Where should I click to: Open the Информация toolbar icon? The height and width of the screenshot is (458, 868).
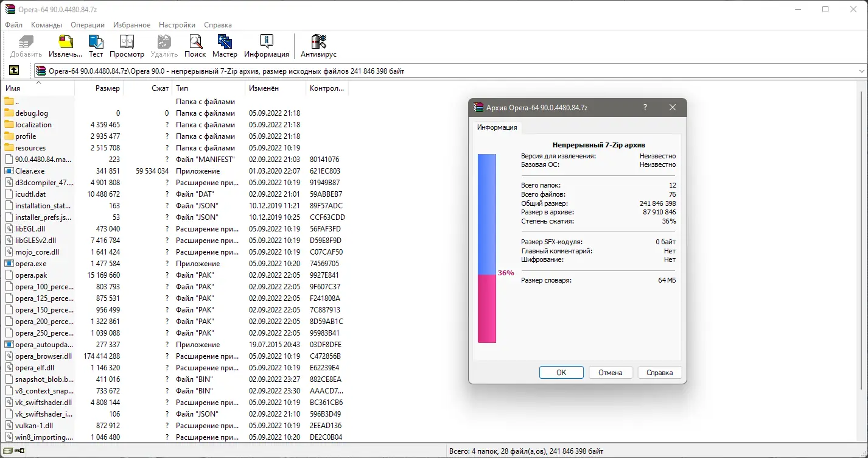(267, 46)
